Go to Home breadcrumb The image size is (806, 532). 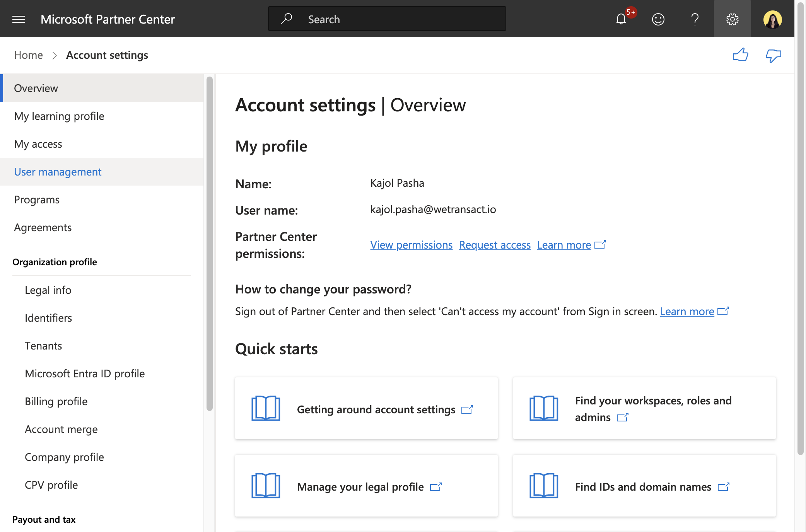pos(28,55)
